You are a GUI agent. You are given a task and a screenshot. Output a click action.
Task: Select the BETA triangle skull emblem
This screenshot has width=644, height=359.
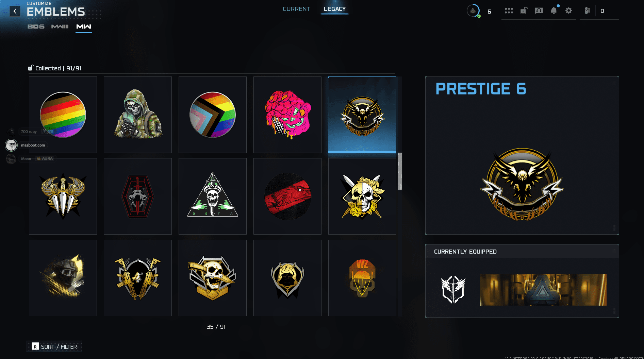(213, 196)
